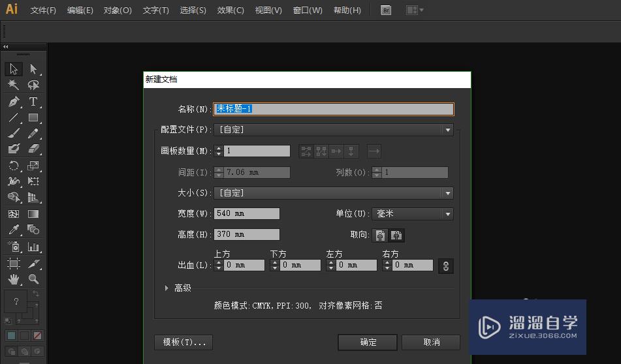Select the Gradient tool

pyautogui.click(x=33, y=214)
